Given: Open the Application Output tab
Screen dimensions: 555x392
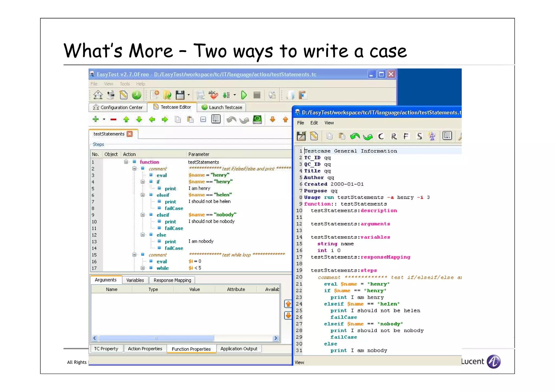Looking at the screenshot, I should (239, 349).
